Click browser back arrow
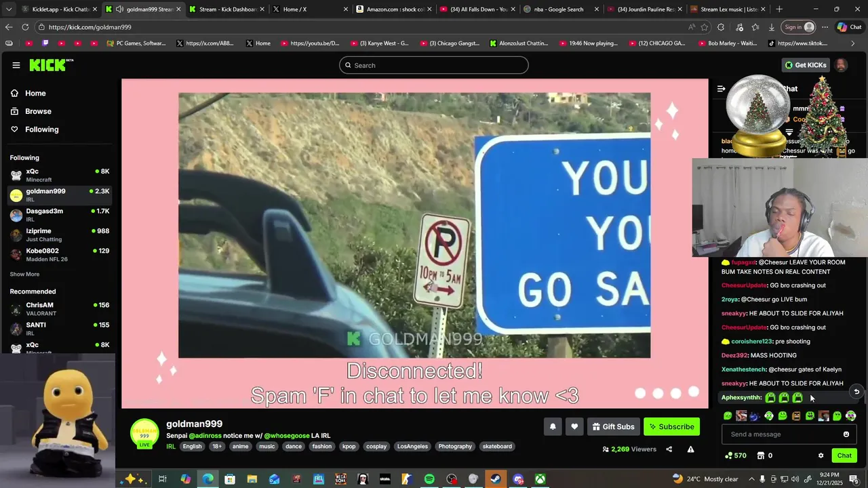The height and width of the screenshot is (488, 868). 9,27
